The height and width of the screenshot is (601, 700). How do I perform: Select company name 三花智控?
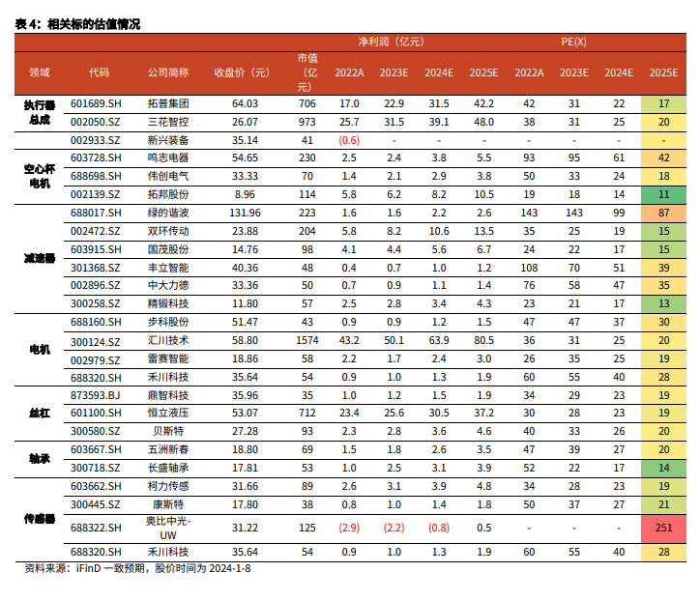pyautogui.click(x=168, y=123)
